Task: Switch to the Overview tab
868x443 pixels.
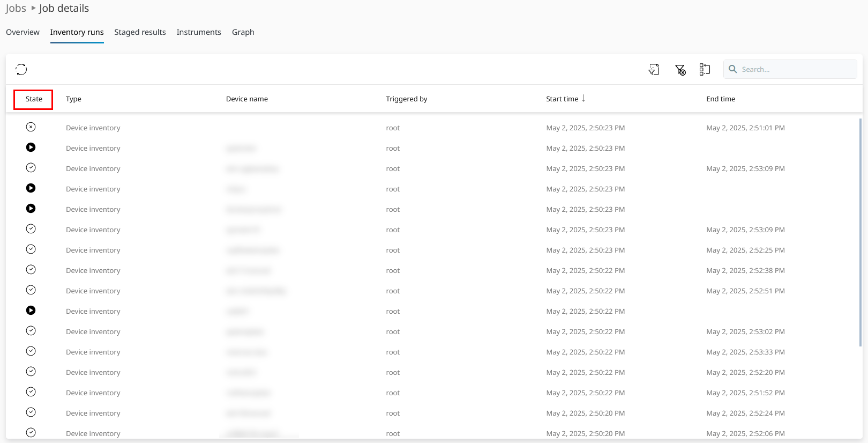Action: (23, 32)
